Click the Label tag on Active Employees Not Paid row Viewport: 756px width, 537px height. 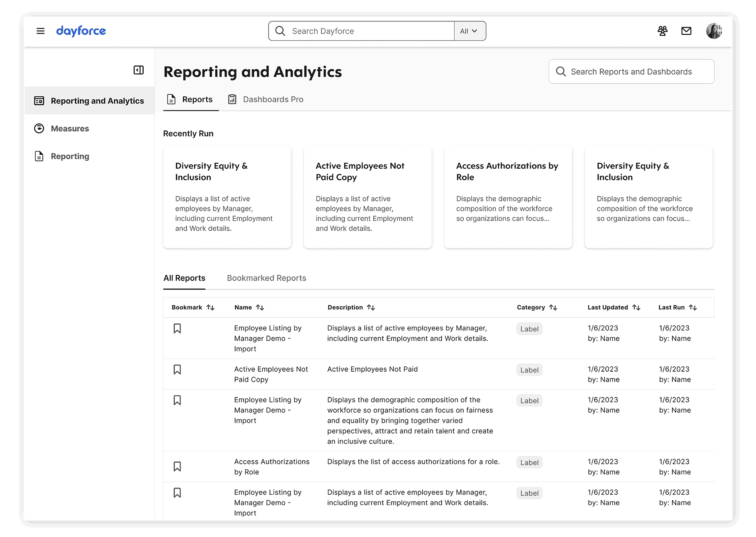tap(529, 370)
